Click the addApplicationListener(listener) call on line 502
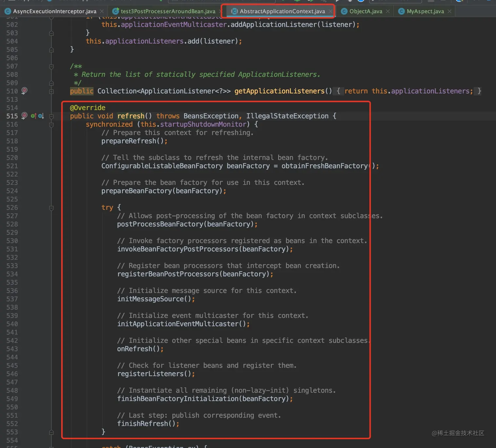496x448 pixels. [293, 25]
